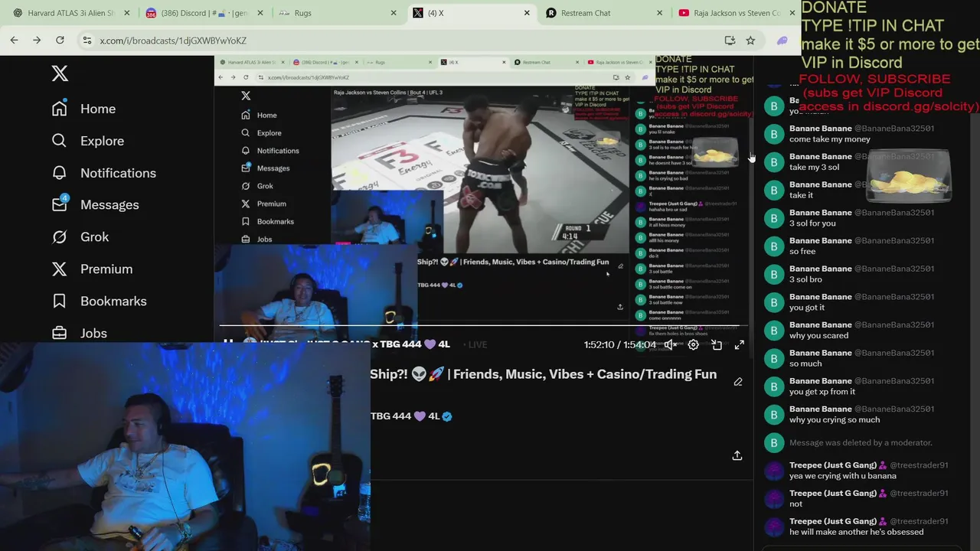980x551 pixels.
Task: Close the Rugs tab
Action: (x=394, y=13)
